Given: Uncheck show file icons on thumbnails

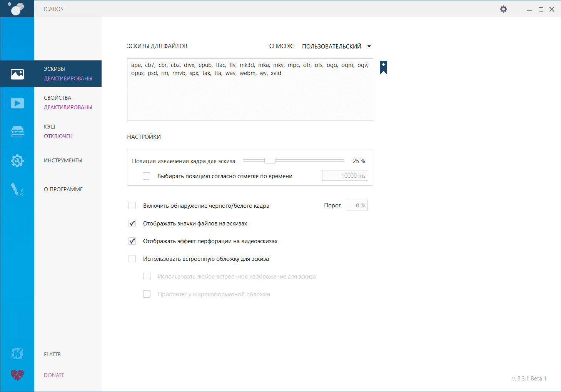Looking at the screenshot, I should 132,223.
